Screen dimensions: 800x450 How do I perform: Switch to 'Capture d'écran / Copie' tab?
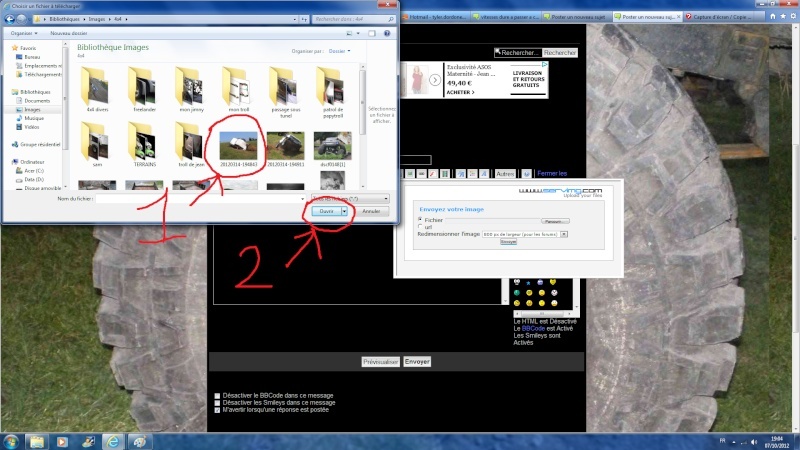coord(719,17)
